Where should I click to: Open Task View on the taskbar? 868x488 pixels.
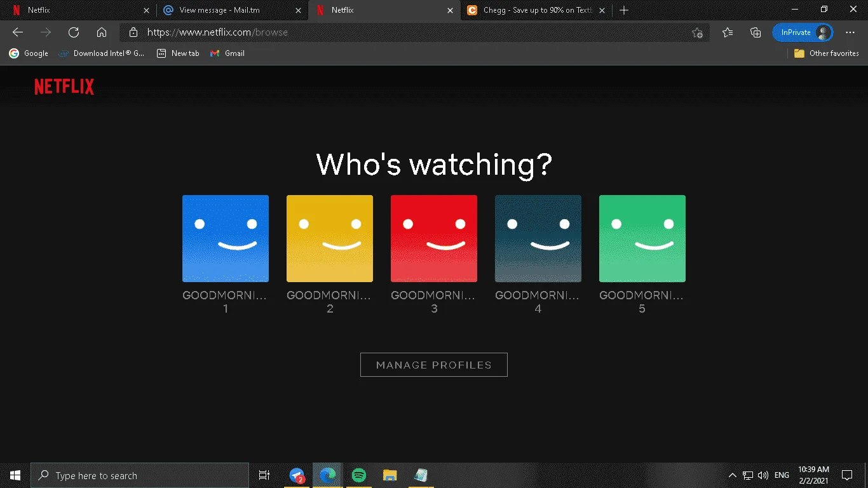point(264,475)
